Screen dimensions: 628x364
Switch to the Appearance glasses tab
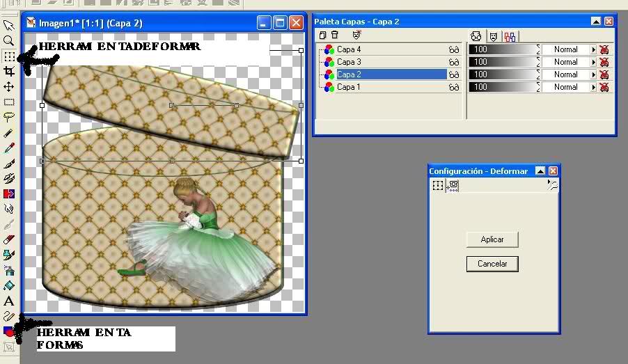click(476, 36)
